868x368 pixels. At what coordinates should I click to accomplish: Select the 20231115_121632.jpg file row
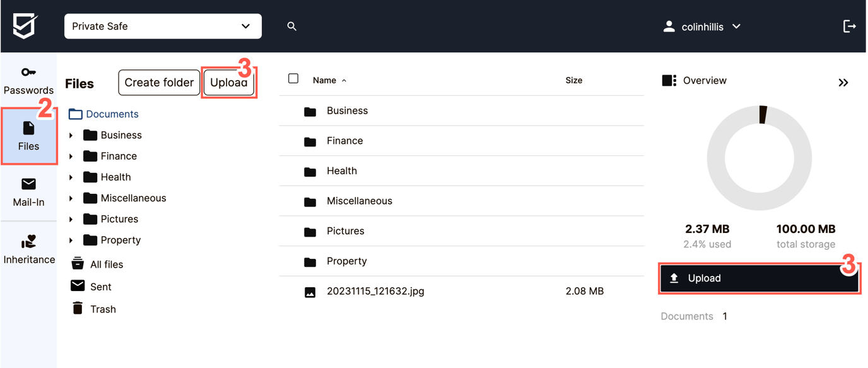375,291
